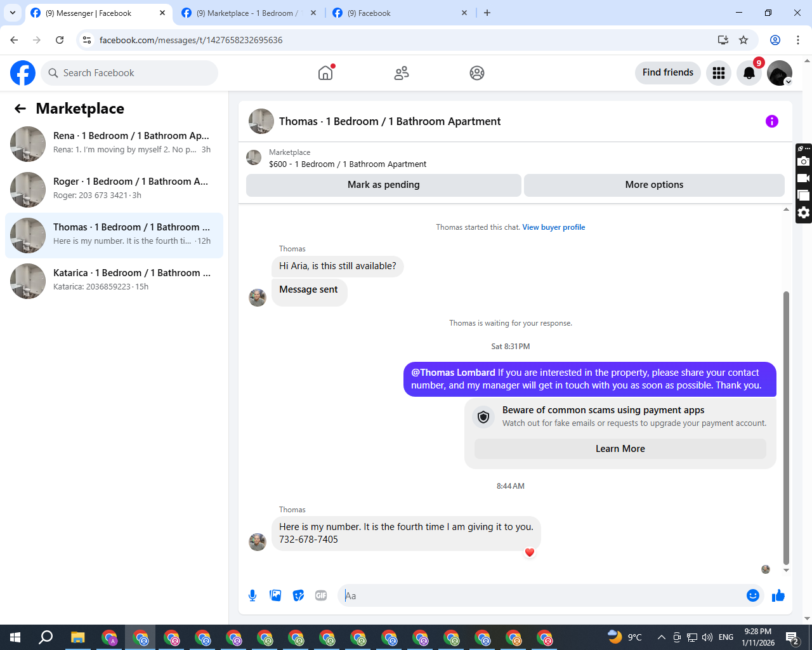Open the GIF picker
Viewport: 812px width, 650px height.
pos(321,595)
